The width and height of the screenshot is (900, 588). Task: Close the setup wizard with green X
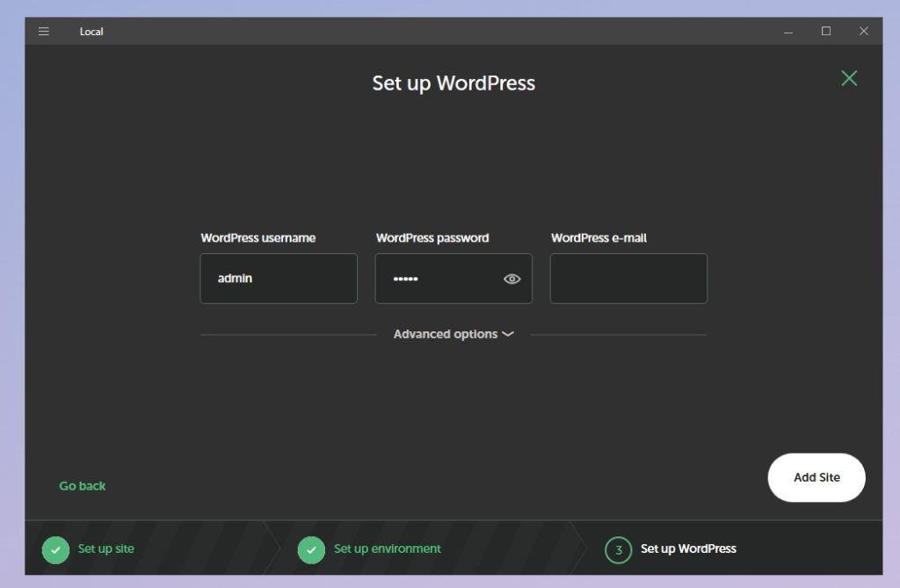(x=849, y=78)
